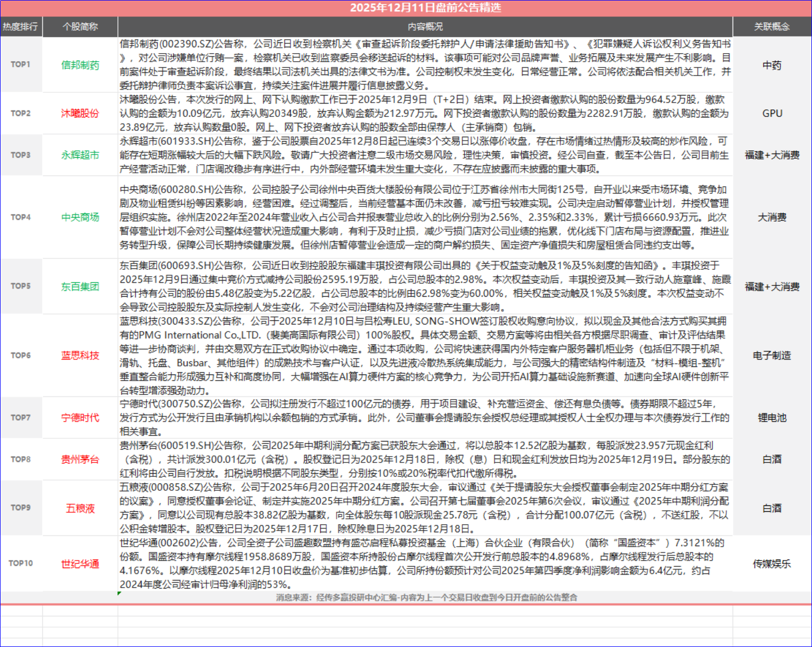The image size is (812, 647).
Task: Click the 中央商场 stock name
Action: pyautogui.click(x=80, y=217)
